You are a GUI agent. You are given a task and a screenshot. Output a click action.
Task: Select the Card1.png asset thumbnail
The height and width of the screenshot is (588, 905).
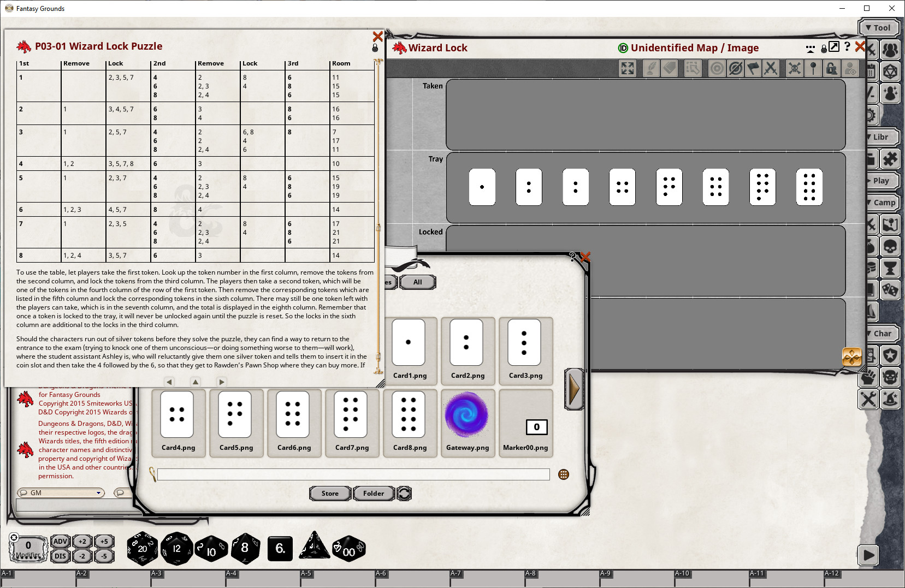[410, 350]
